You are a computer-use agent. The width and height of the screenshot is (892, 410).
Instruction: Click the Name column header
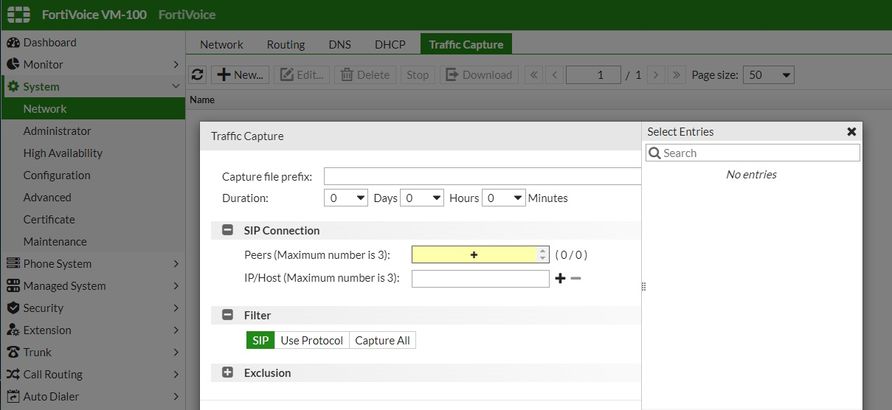tap(202, 100)
